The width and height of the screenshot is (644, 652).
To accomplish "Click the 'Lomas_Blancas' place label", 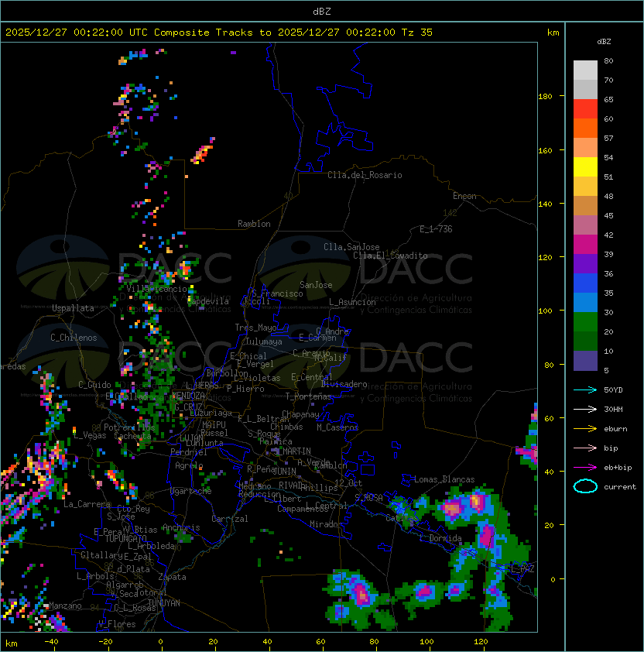I will pyautogui.click(x=444, y=480).
